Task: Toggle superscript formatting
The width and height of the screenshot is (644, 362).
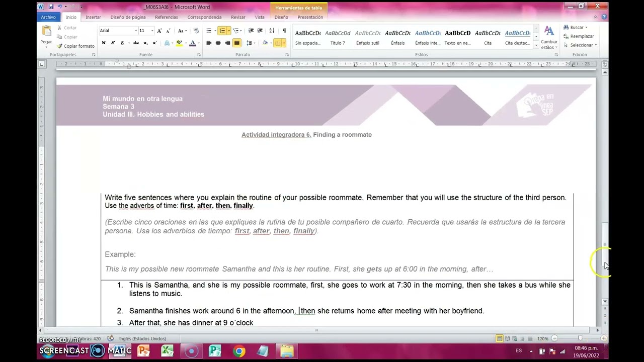Action: point(154,43)
